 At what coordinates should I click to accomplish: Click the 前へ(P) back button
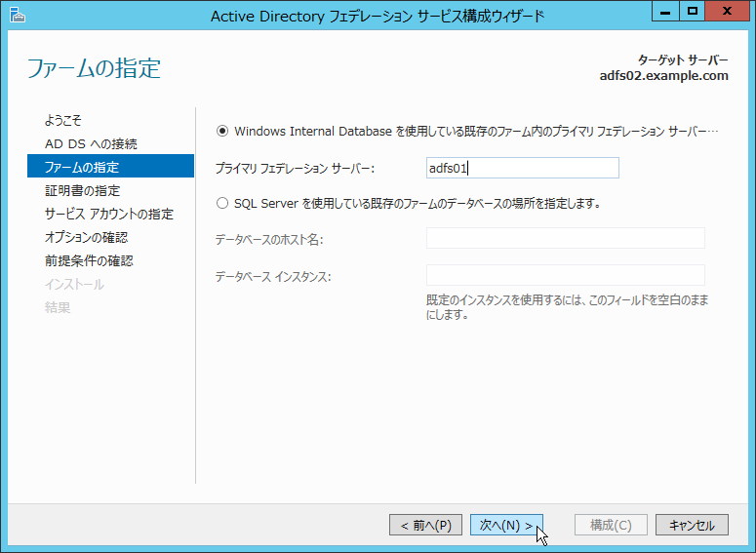425,525
